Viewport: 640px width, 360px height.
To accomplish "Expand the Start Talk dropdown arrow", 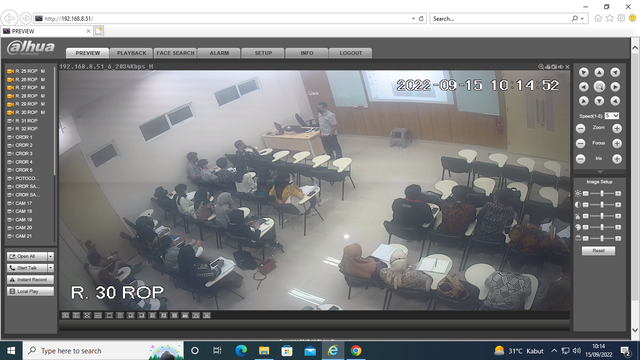I will click(51, 268).
